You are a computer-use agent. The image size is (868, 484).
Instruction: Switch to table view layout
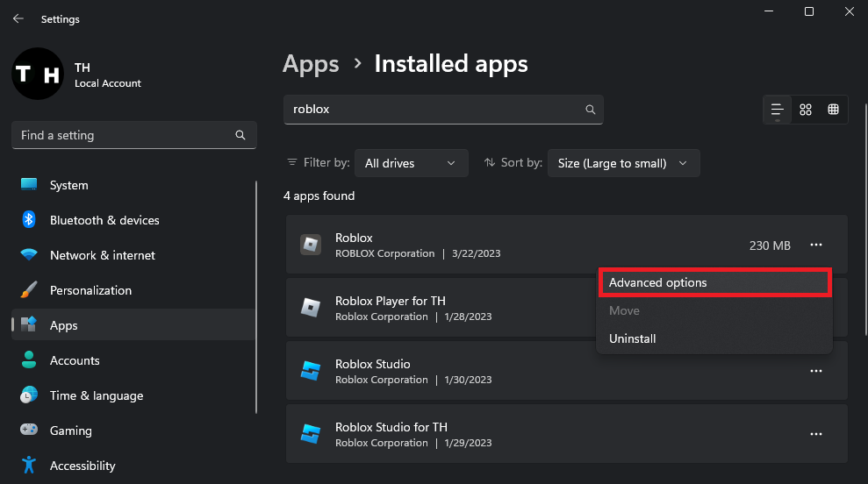pos(834,110)
